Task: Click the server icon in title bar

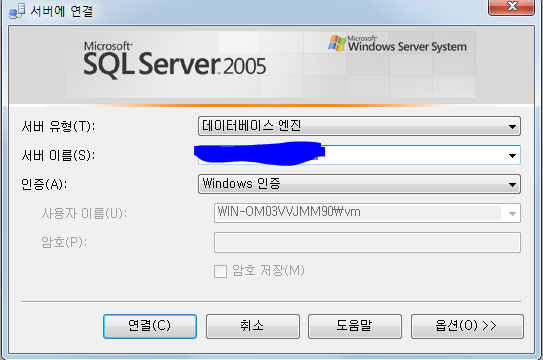Action: tap(17, 11)
